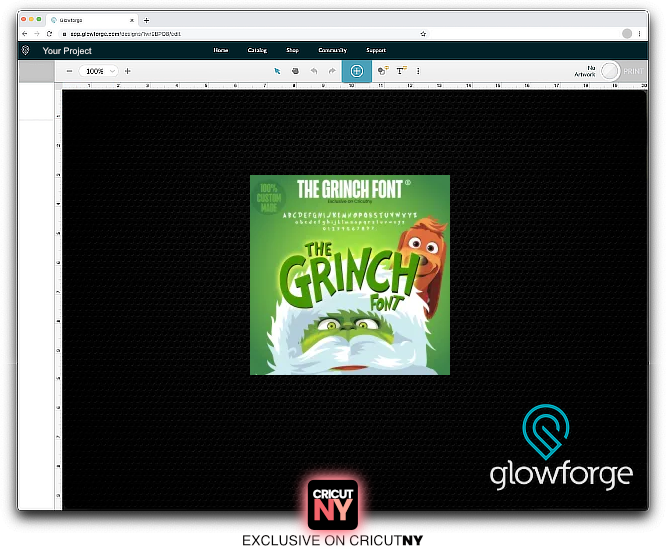
Task: Open a new browser tab
Action: tap(147, 20)
